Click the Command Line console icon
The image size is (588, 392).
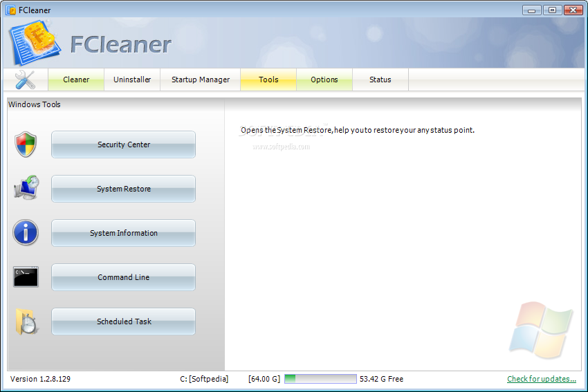26,277
